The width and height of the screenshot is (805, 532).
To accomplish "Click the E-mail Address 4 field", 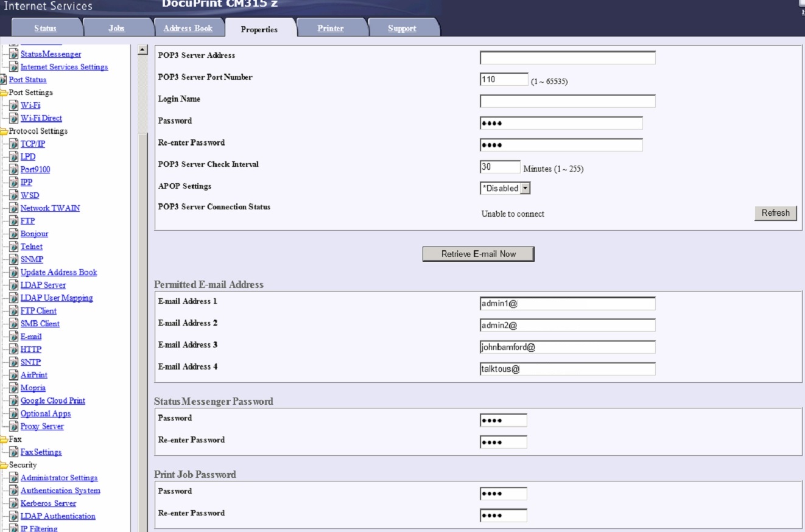I will click(568, 369).
